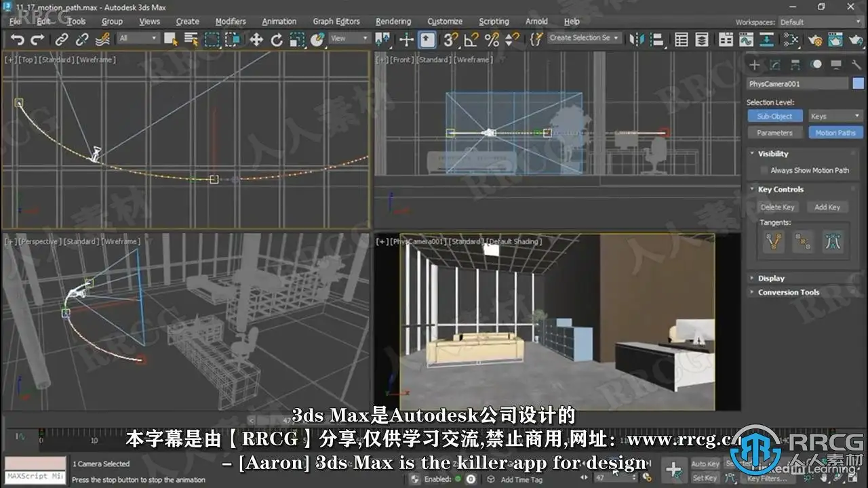Open the selection filter 'All' dropdown
The image size is (868, 488).
point(138,39)
